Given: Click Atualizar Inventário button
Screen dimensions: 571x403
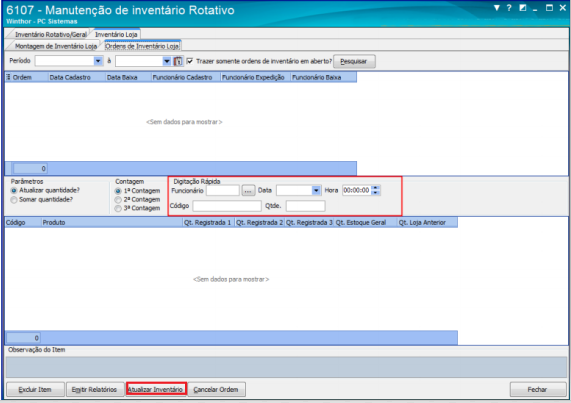Looking at the screenshot, I should (156, 390).
